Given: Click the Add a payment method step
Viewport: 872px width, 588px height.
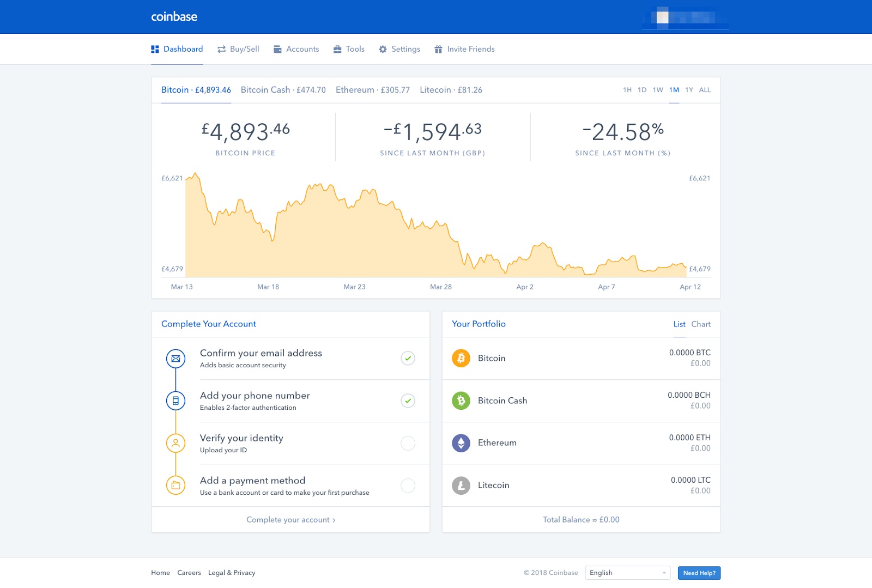Looking at the screenshot, I should coord(290,485).
